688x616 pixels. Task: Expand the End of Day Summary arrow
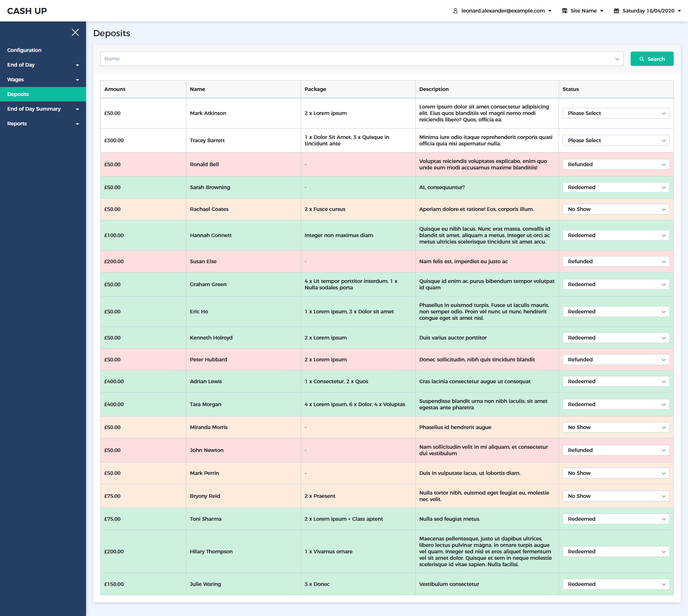click(x=77, y=109)
